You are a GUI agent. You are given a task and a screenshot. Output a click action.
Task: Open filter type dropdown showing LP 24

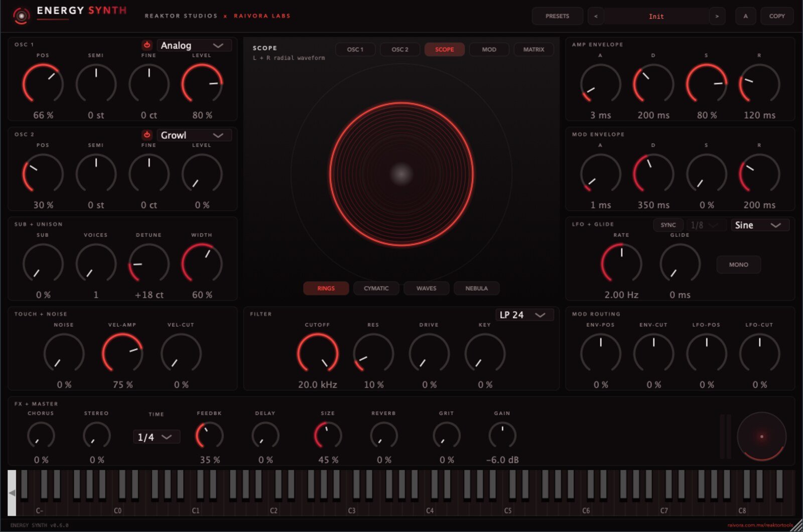click(x=524, y=314)
